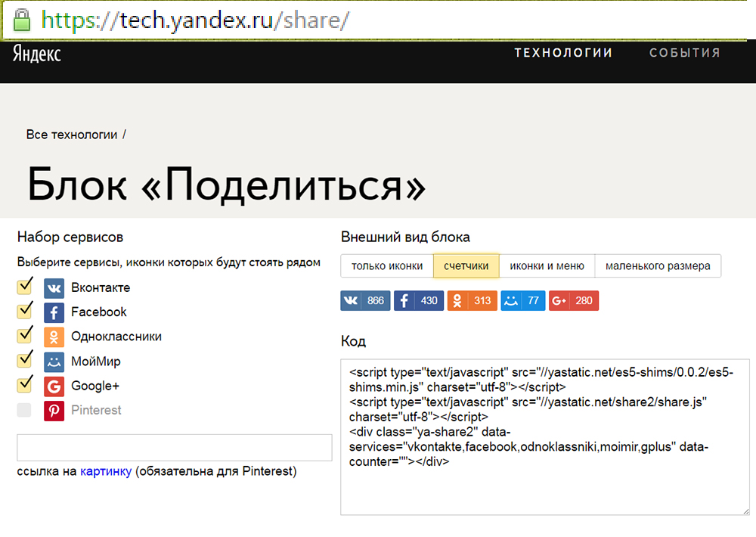Click the Google+ label text
This screenshot has height=537, width=756.
[x=95, y=386]
